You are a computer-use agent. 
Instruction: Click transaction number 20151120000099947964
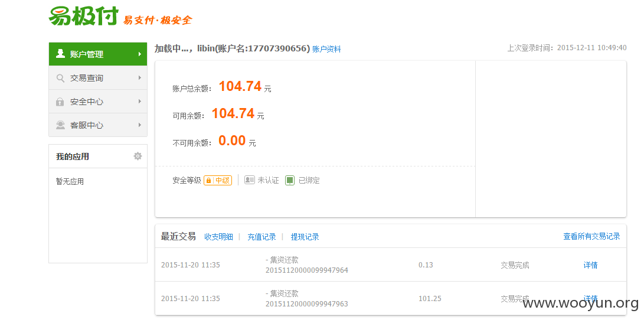pos(307,270)
